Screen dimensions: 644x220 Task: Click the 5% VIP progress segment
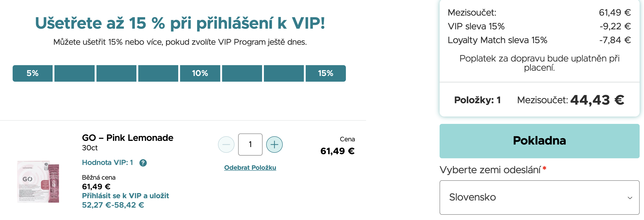pos(33,73)
